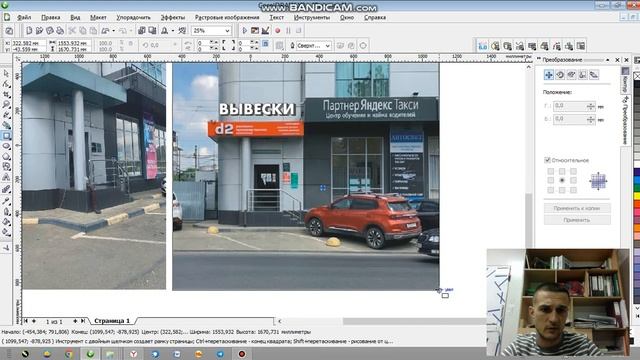This screenshot has width=640, height=360.
Task: Select the Smart fill tool
Action: [6, 125]
